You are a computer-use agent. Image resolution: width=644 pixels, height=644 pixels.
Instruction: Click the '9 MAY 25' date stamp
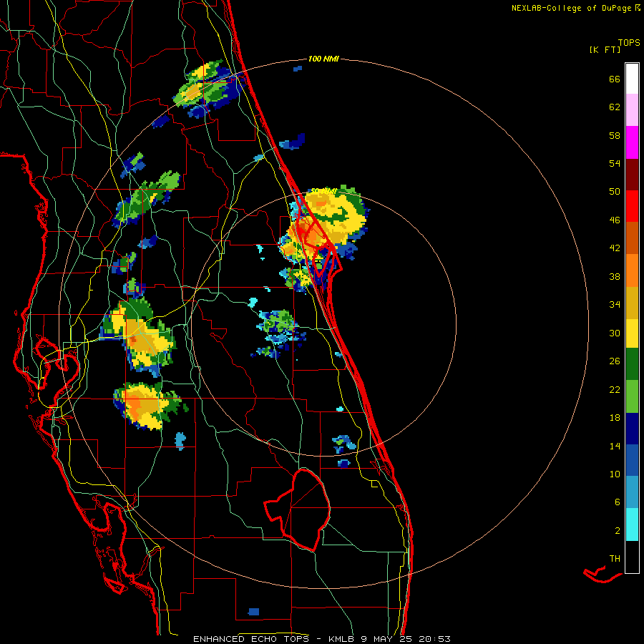click(x=386, y=639)
